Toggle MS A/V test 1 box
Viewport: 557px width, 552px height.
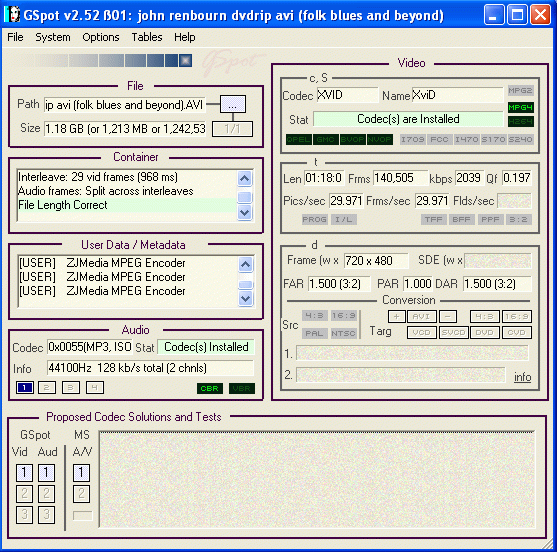pyautogui.click(x=81, y=473)
